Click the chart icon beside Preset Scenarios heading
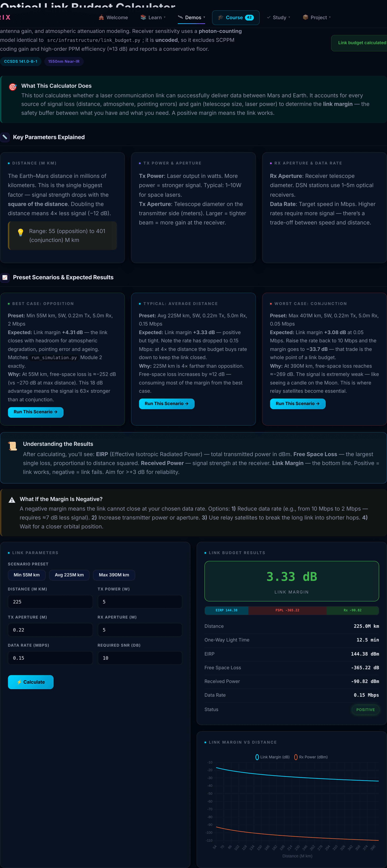 (x=5, y=277)
